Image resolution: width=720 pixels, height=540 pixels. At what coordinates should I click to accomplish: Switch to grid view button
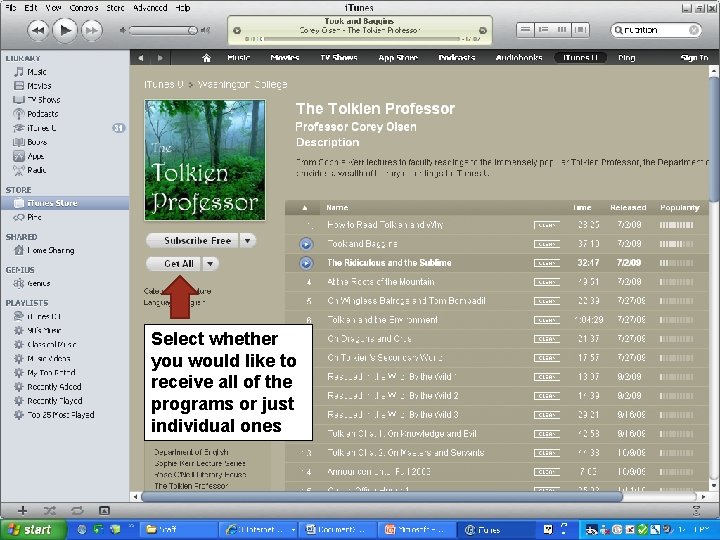coord(562,30)
